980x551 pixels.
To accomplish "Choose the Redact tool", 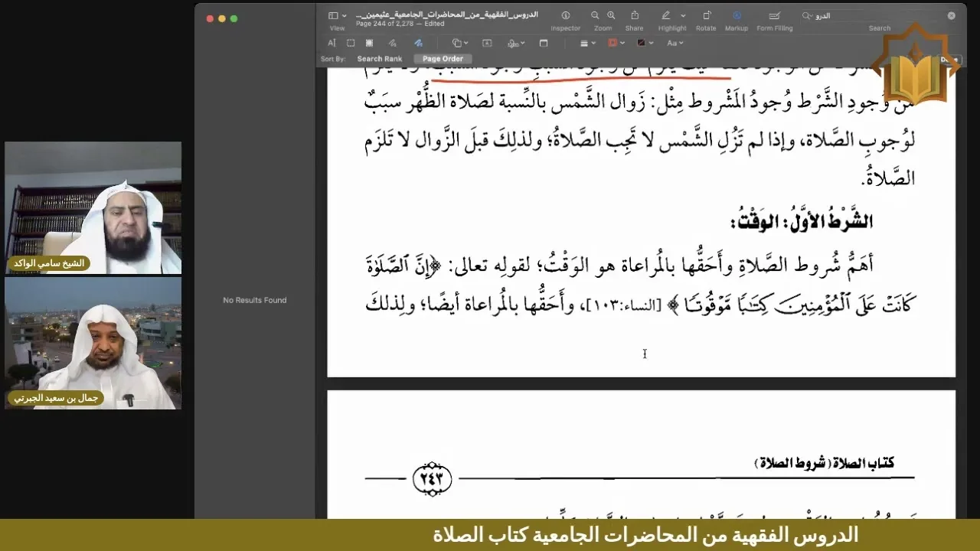I will [x=369, y=43].
